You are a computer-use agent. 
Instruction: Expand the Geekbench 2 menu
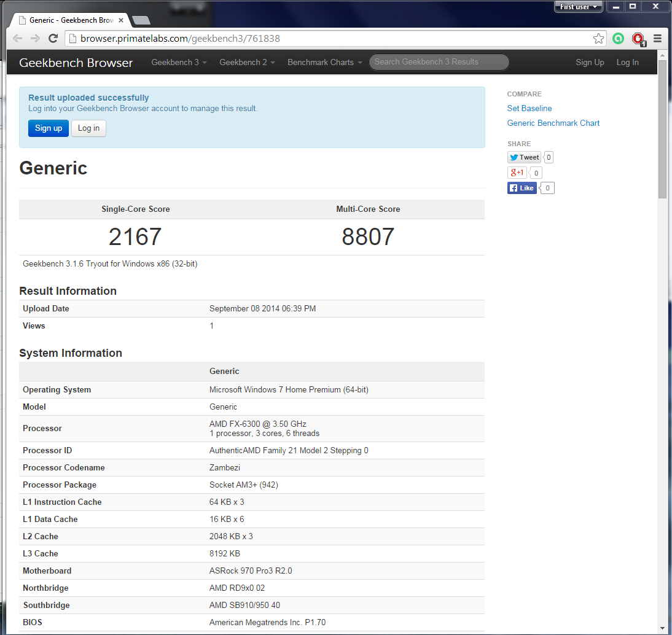tap(247, 63)
